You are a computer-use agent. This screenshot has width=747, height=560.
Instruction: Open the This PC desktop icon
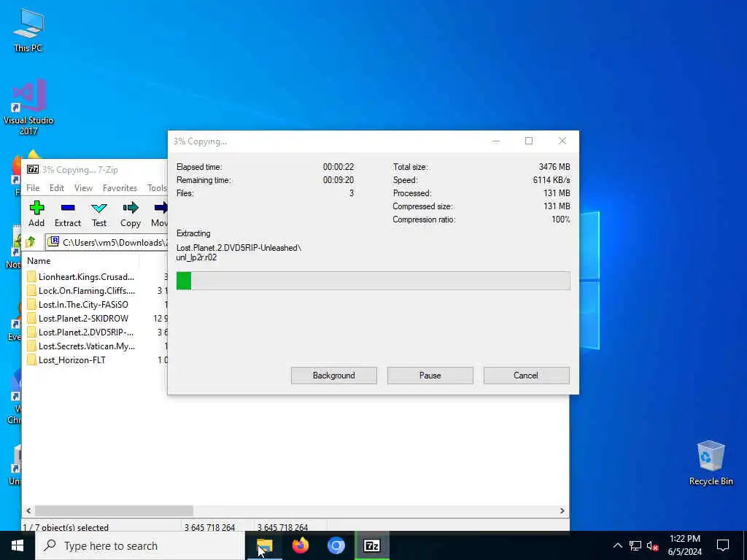(28, 29)
